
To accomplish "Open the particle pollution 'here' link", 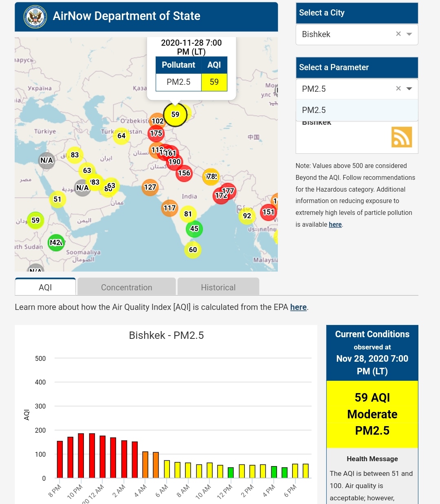I will tap(335, 224).
